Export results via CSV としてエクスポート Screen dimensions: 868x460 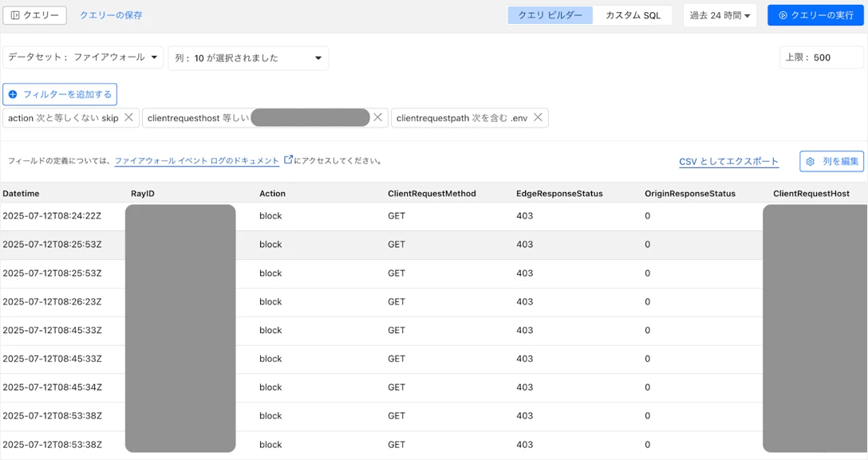click(728, 162)
